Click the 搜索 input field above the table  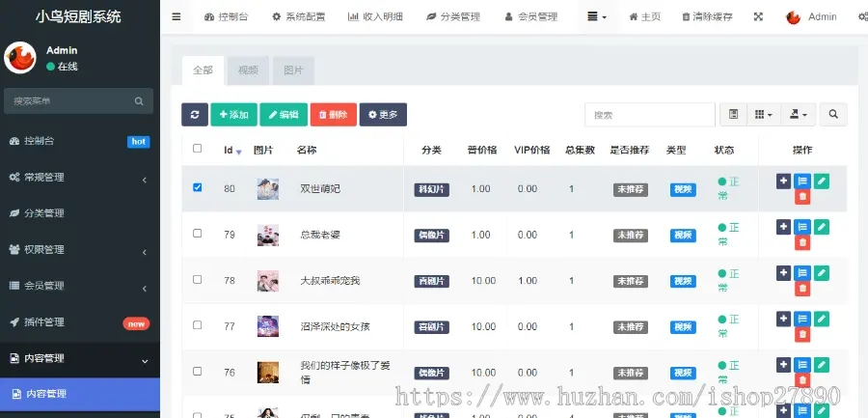pyautogui.click(x=650, y=115)
